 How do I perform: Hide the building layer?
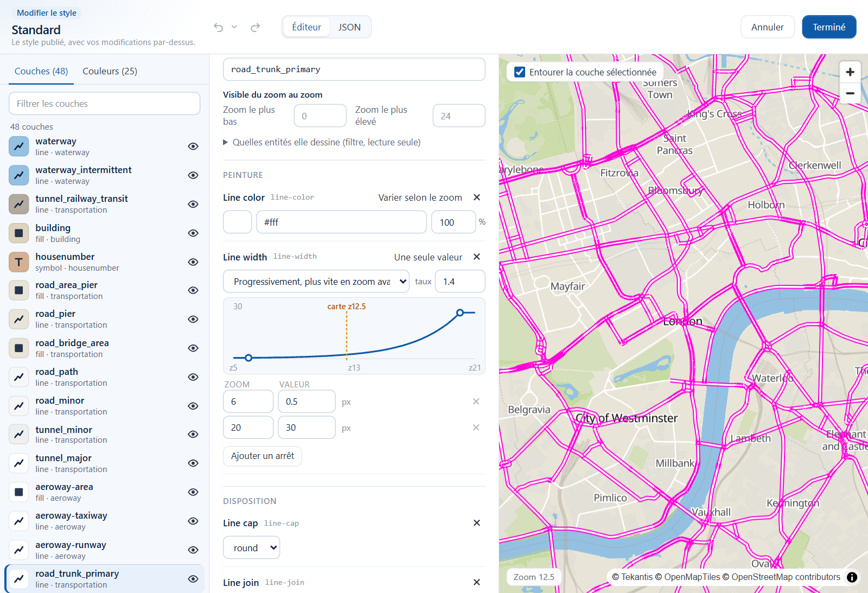click(x=193, y=233)
